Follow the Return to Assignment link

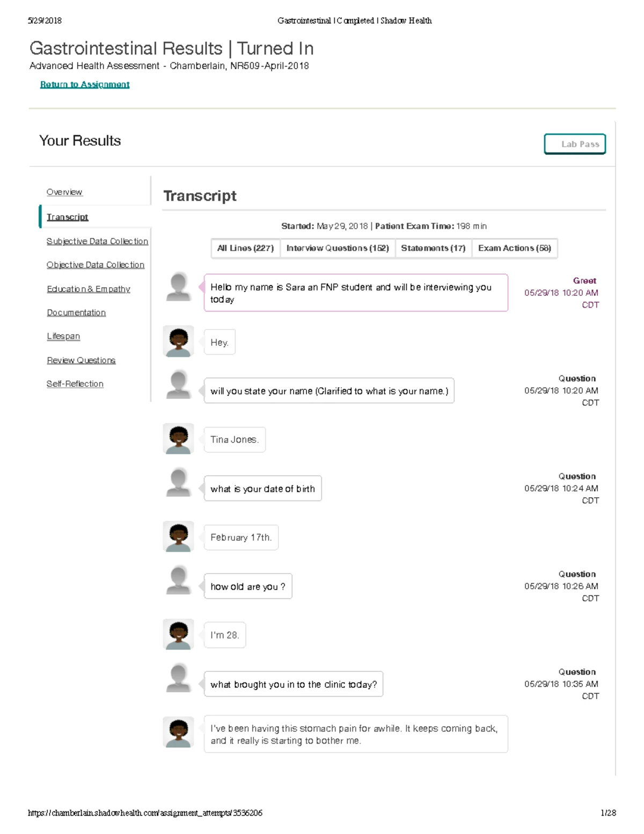(85, 84)
